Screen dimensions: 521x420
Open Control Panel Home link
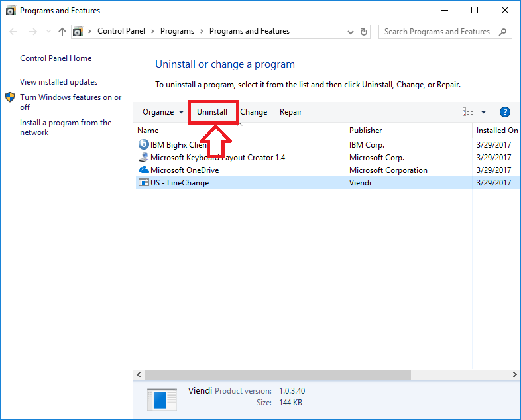point(56,58)
